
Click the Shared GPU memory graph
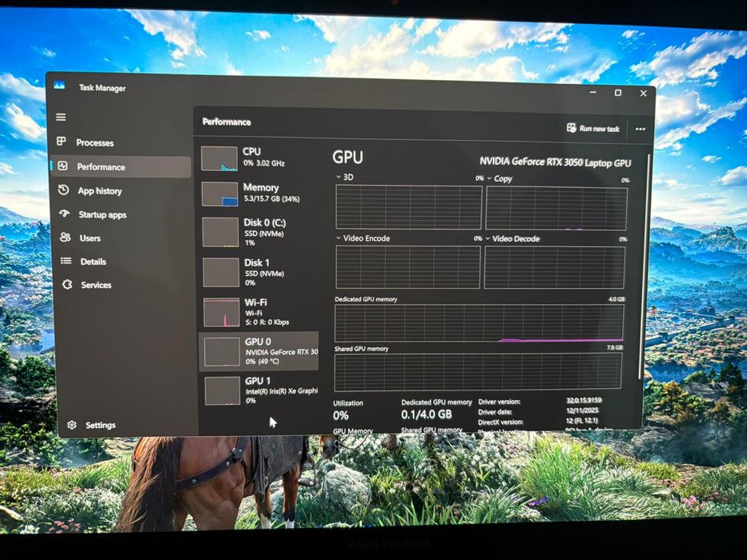478,371
